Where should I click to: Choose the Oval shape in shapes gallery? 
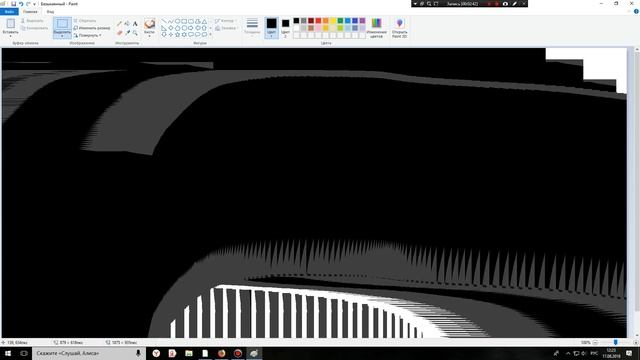click(x=178, y=21)
